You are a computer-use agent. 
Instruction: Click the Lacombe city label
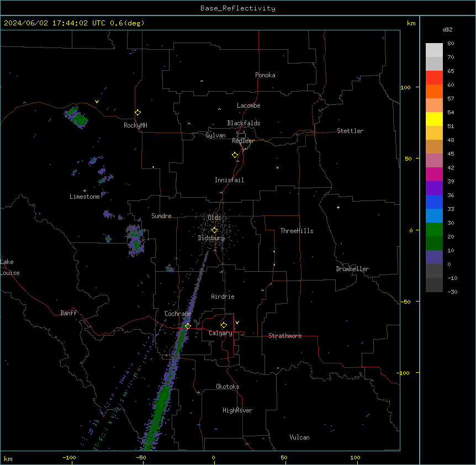click(x=248, y=105)
